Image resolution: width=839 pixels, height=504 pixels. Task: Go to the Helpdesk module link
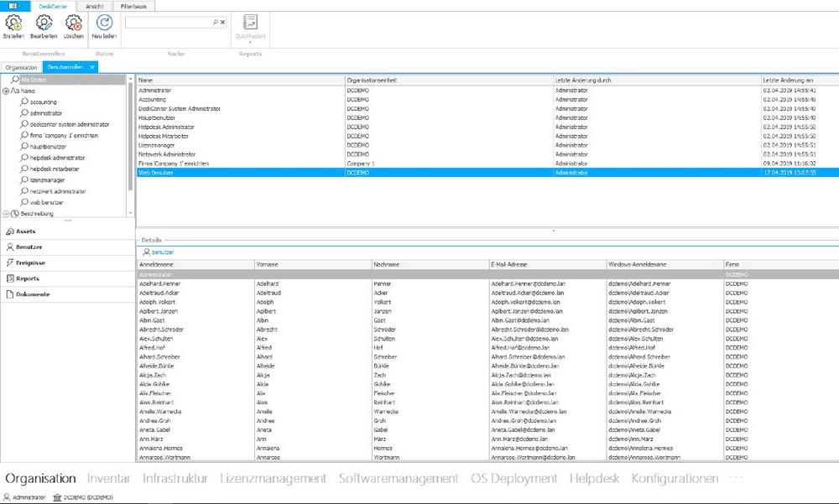pyautogui.click(x=594, y=478)
